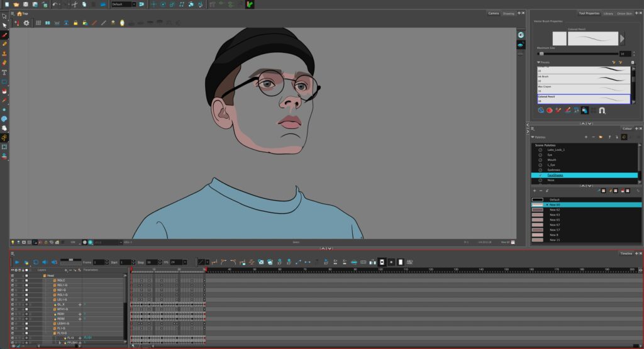
Task: Click the Stamp tool icon
Action: (4, 53)
